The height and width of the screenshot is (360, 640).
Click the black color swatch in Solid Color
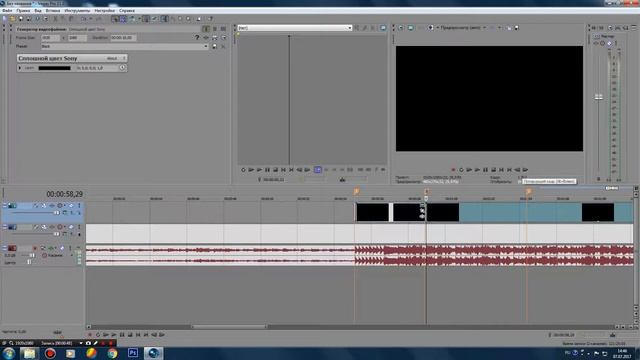(54, 68)
